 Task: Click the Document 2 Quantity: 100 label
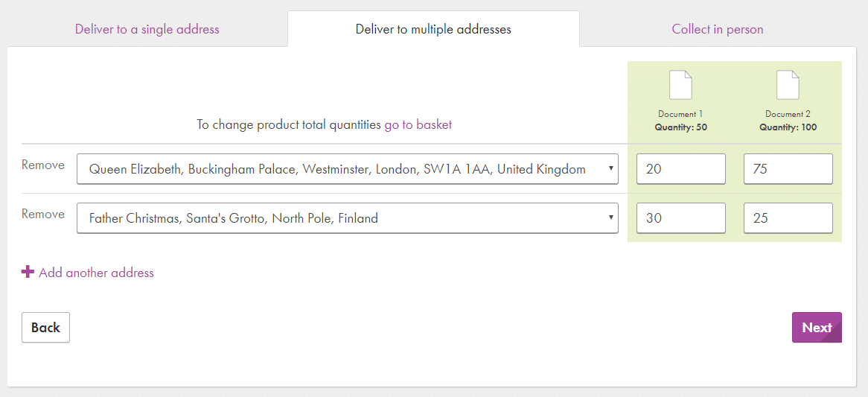coord(788,127)
